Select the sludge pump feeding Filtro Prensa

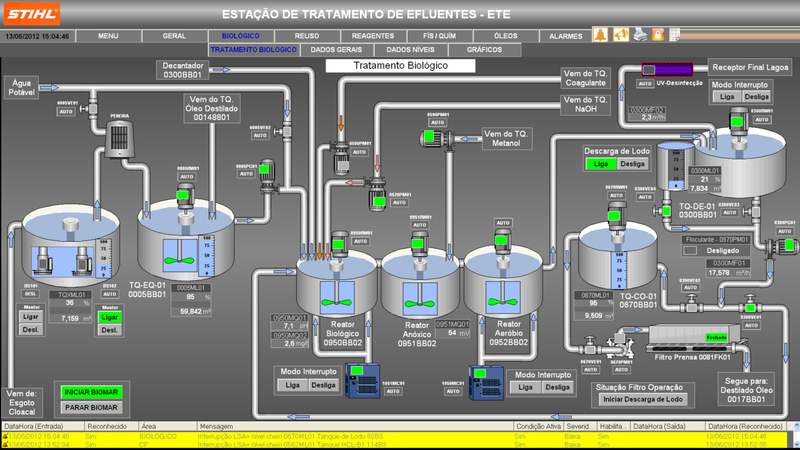pos(621,345)
